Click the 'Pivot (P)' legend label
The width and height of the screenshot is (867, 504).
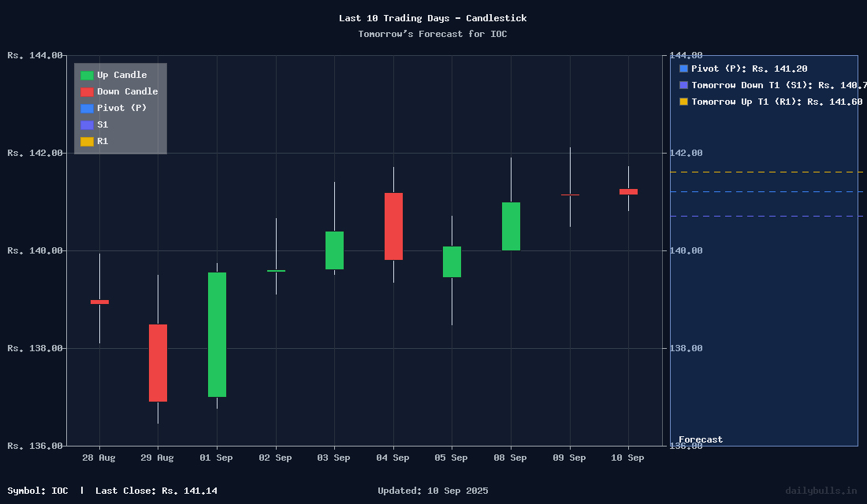tap(122, 109)
